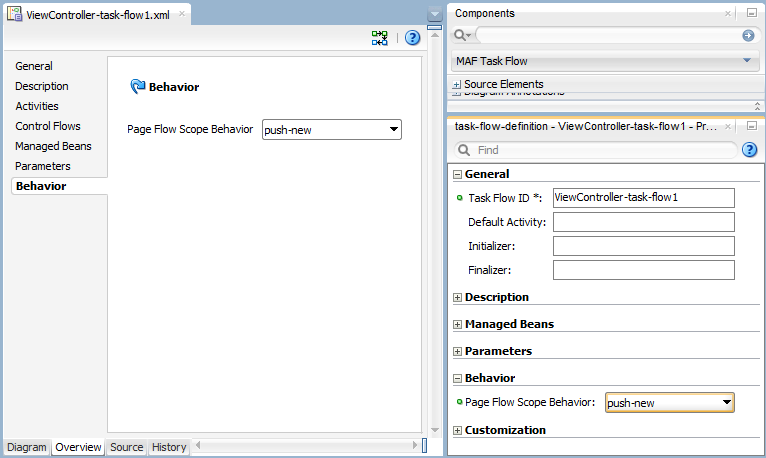Expand the Description section in properties
Screen dimensions: 766x458
tap(457, 298)
